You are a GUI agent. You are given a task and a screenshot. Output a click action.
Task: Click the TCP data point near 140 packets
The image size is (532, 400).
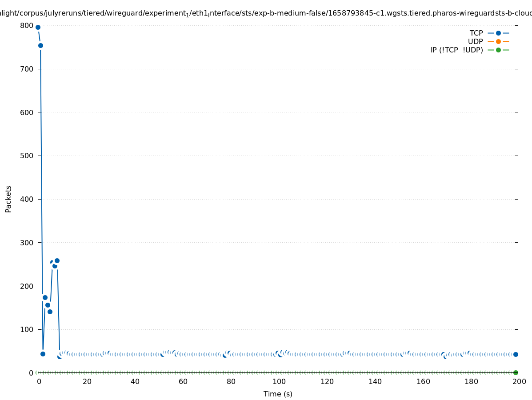point(50,312)
